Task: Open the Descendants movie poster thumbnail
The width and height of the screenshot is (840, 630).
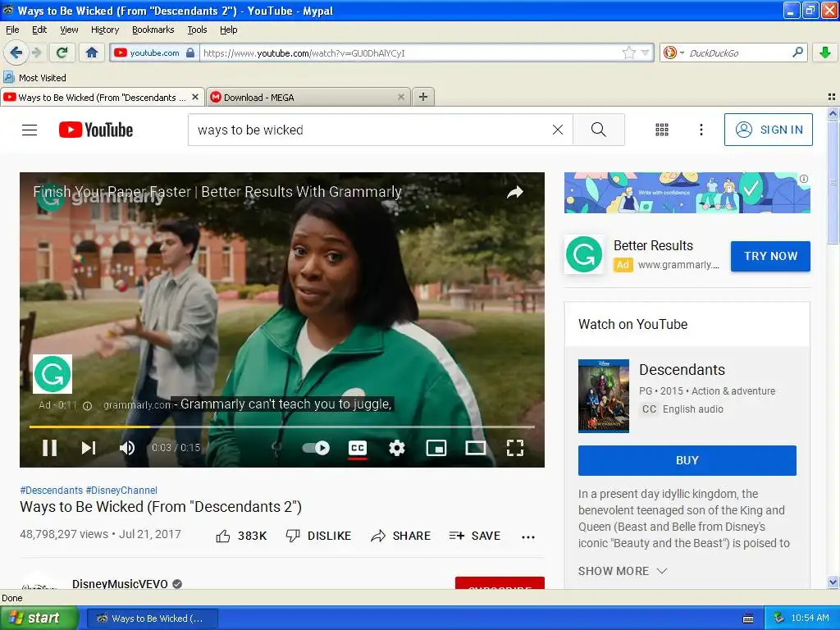Action: point(604,396)
